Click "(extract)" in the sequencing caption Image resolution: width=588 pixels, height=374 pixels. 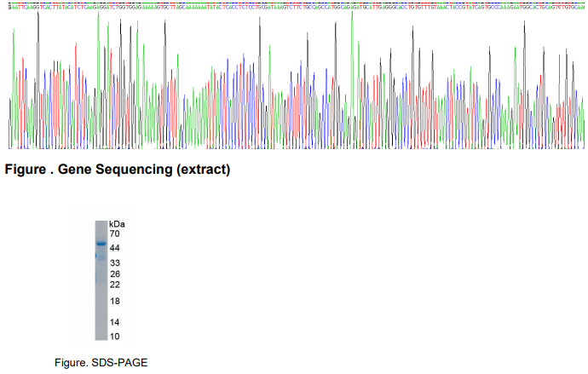(x=203, y=170)
